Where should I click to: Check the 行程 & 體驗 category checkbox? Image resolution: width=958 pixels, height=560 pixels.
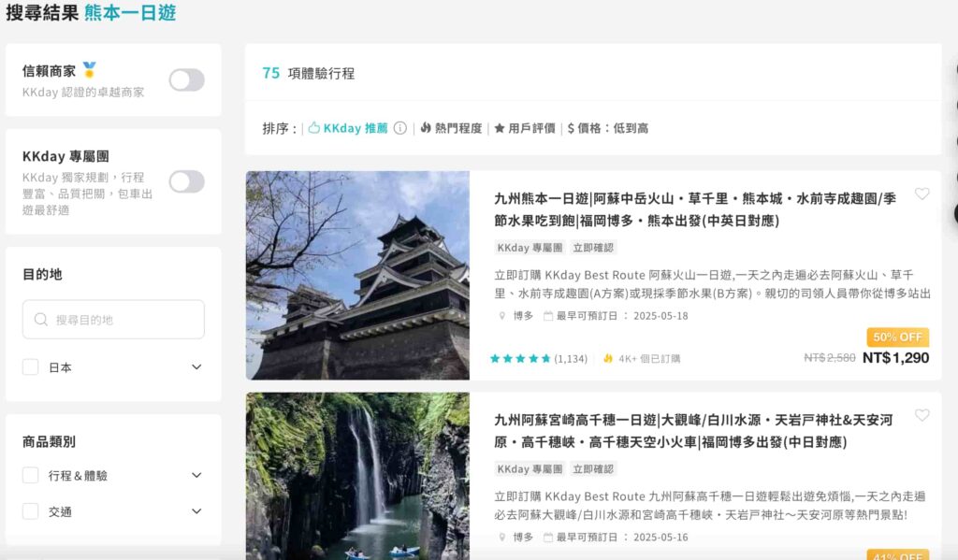(x=31, y=475)
